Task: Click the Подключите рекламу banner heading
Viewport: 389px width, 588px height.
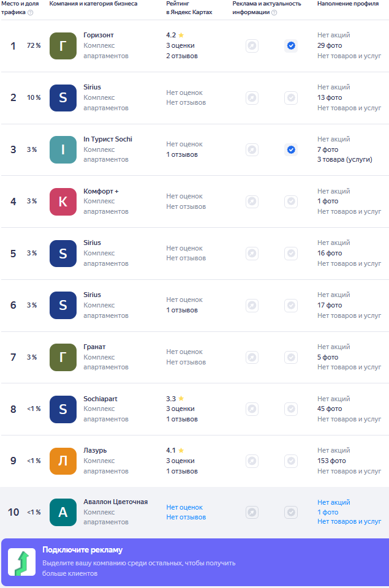Action: tap(82, 550)
